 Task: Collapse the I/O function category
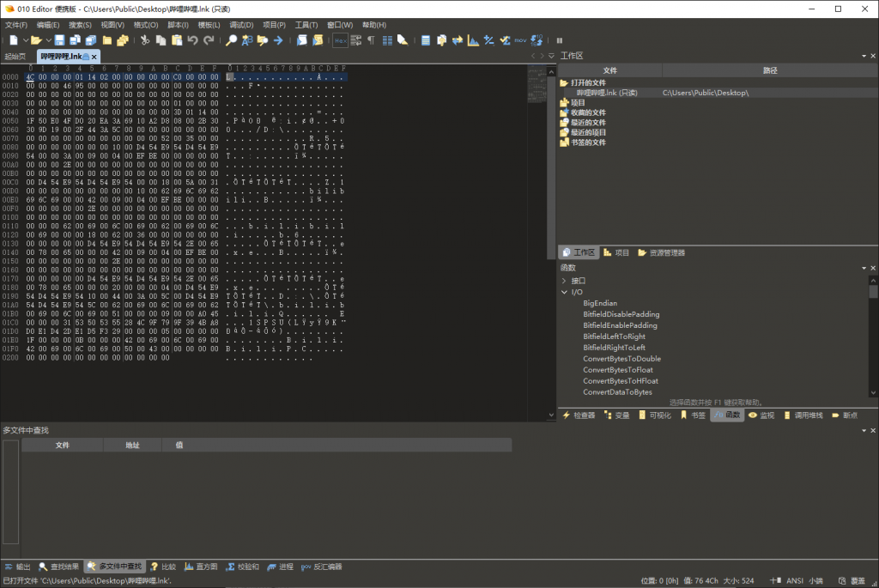564,292
